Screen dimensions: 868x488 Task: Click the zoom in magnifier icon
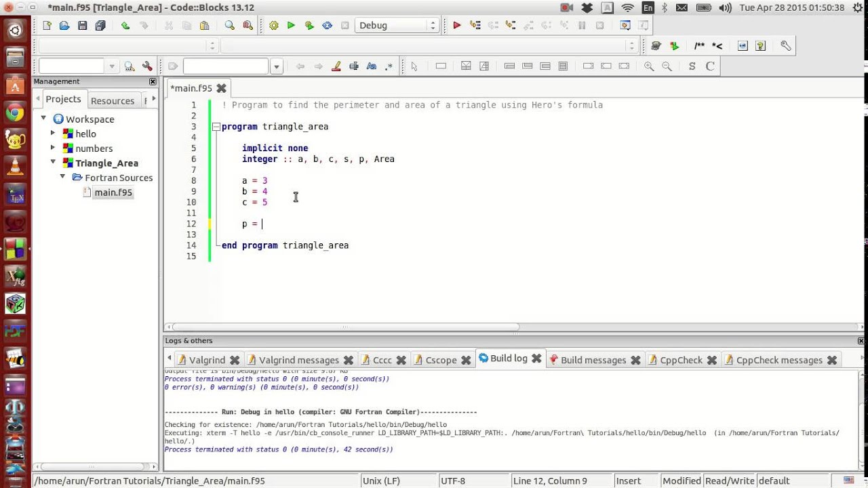pos(649,66)
